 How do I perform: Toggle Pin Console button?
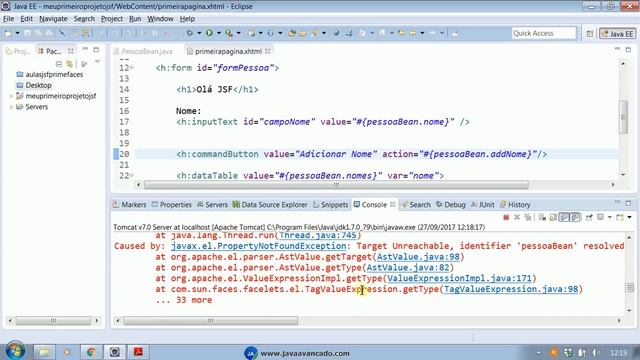(589, 217)
